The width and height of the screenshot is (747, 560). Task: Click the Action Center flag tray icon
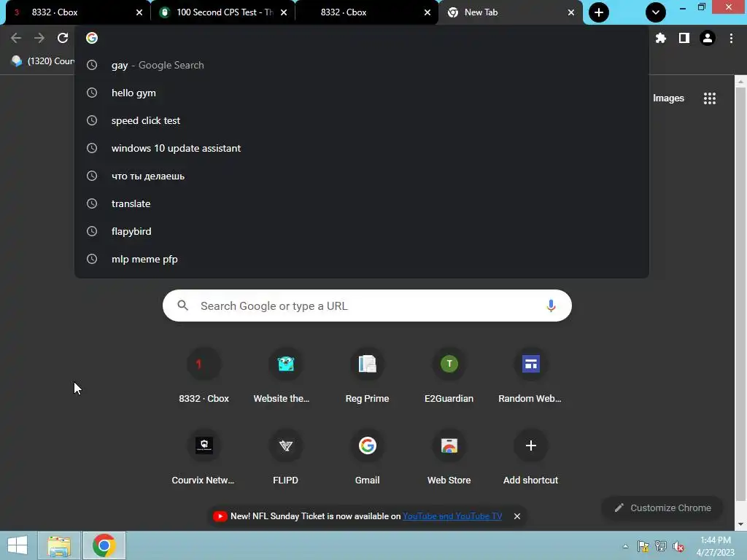pyautogui.click(x=643, y=547)
